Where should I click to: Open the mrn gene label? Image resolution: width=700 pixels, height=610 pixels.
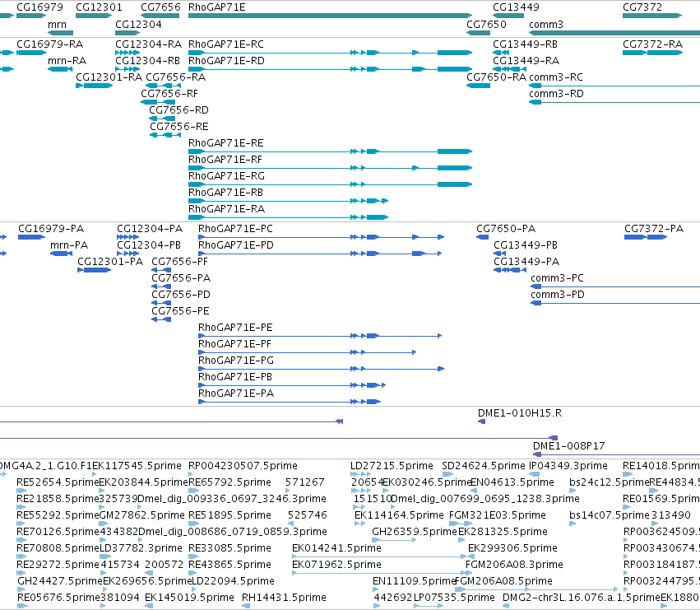point(57,24)
